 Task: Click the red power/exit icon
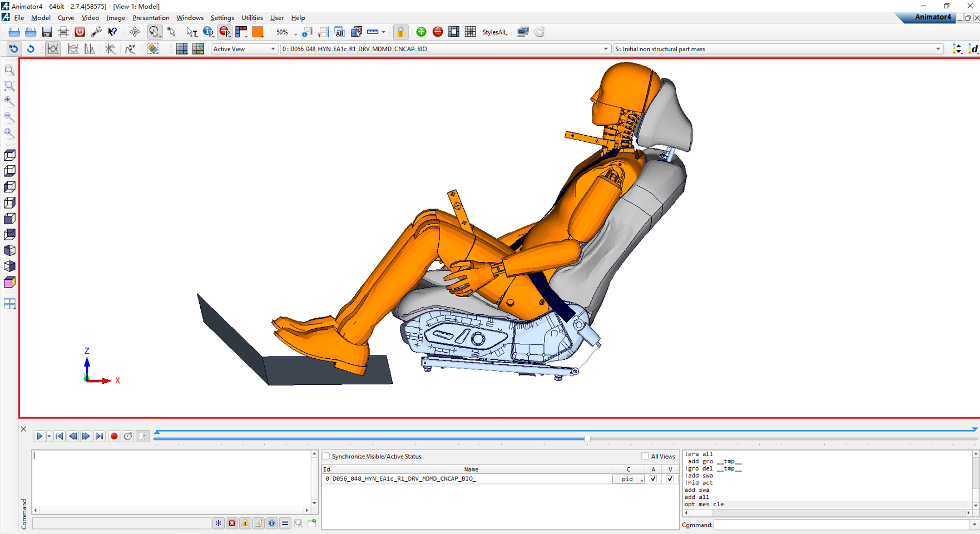click(x=80, y=32)
